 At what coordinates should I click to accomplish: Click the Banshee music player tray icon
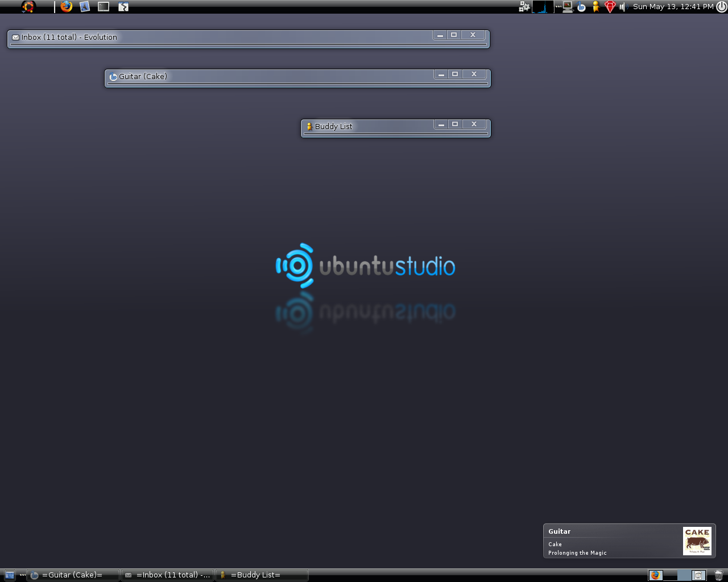click(x=581, y=7)
